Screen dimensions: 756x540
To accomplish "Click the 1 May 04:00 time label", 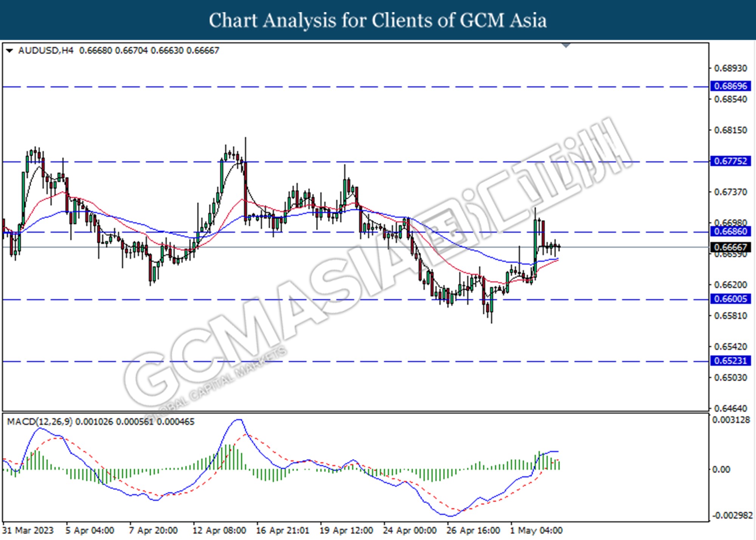I will [536, 531].
